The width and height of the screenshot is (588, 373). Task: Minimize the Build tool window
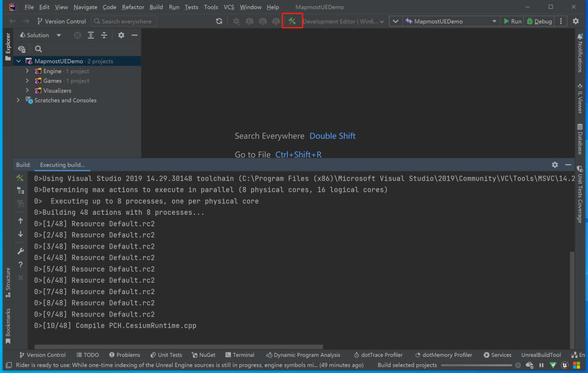[568, 165]
